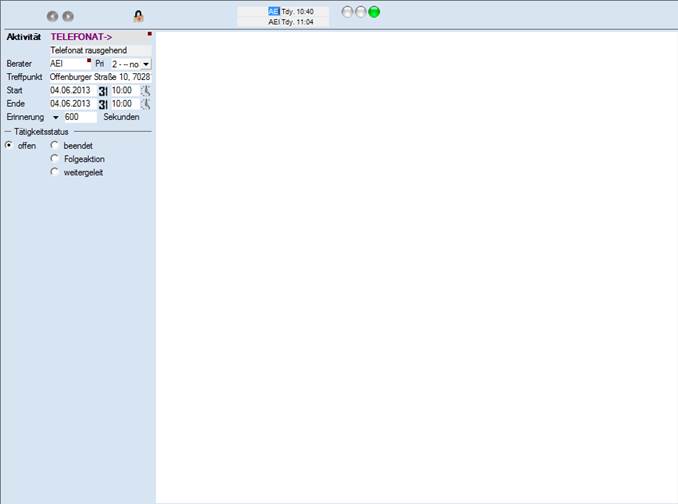Click clock icon beside Start time
This screenshot has height=504, width=678.
(x=146, y=91)
